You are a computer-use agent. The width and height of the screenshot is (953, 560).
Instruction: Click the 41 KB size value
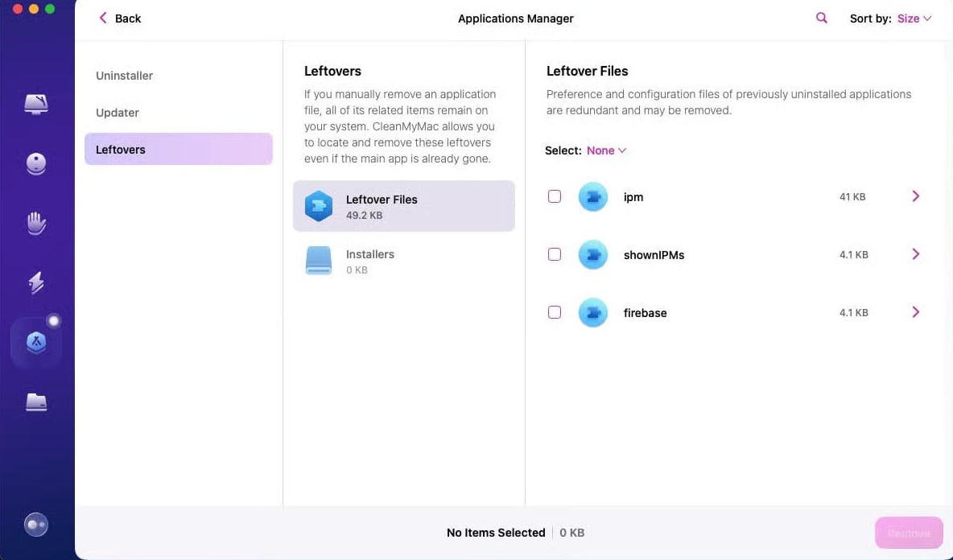tap(852, 197)
